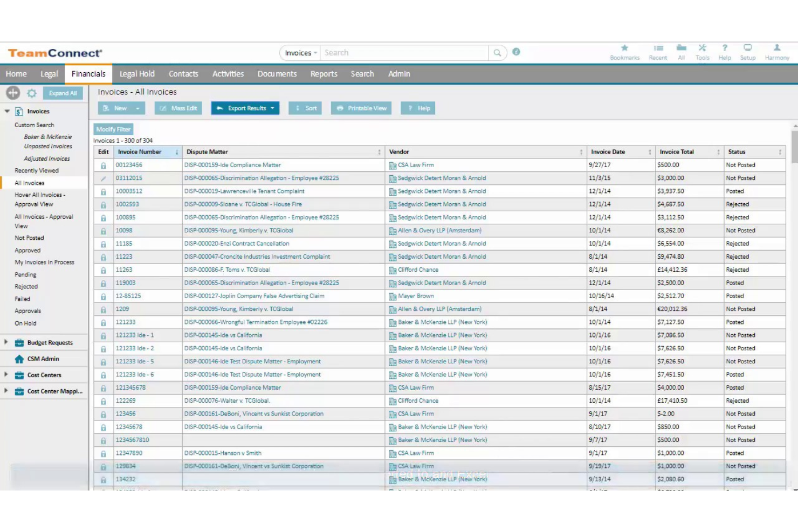Open the Invoices search scope dropdown
Screen dimensions: 798x532
click(301, 53)
